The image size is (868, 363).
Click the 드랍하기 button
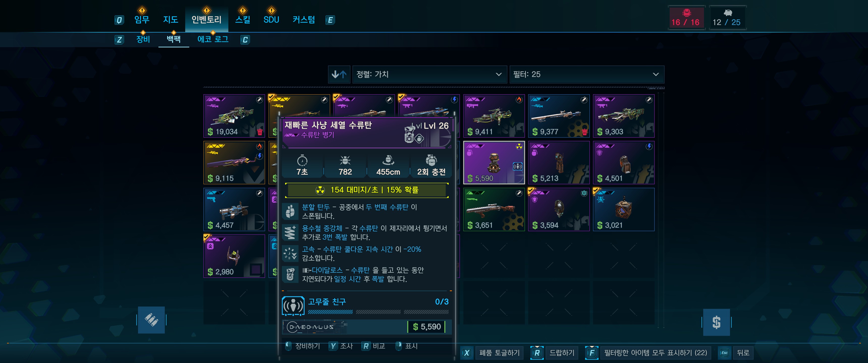[562, 353]
